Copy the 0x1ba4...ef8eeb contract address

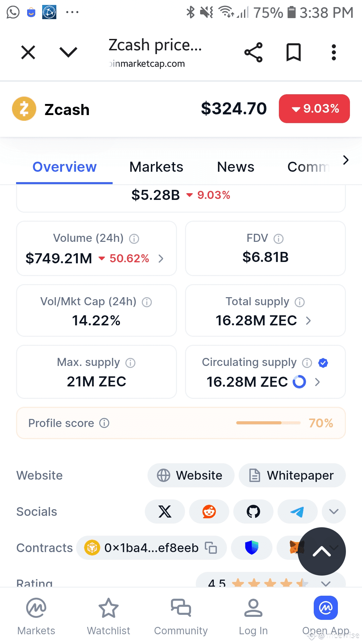tap(211, 548)
